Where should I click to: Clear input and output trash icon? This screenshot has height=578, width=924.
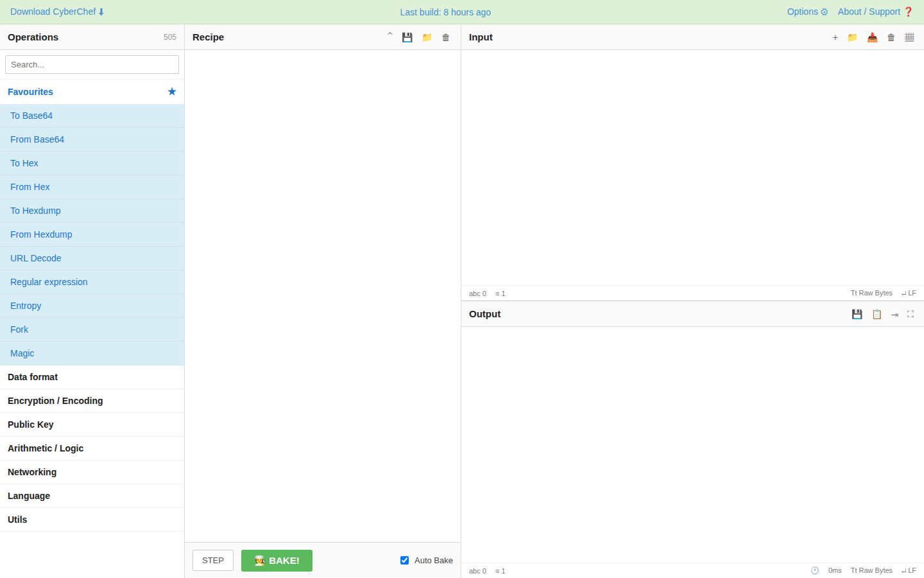click(x=891, y=37)
